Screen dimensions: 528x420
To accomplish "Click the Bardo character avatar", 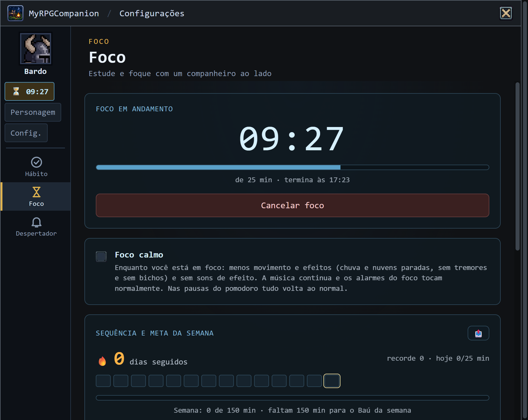I will [x=35, y=49].
